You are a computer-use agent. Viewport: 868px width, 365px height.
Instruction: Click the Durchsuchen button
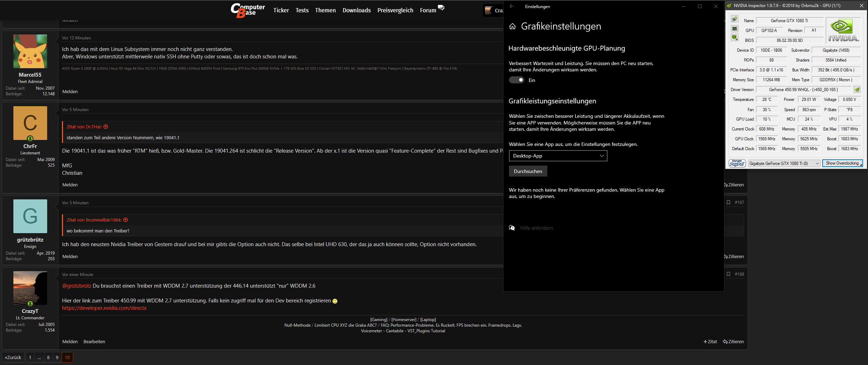click(528, 171)
